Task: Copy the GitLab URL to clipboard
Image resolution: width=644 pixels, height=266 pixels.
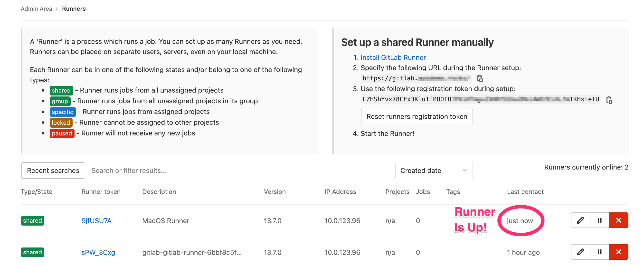Action: click(x=480, y=78)
